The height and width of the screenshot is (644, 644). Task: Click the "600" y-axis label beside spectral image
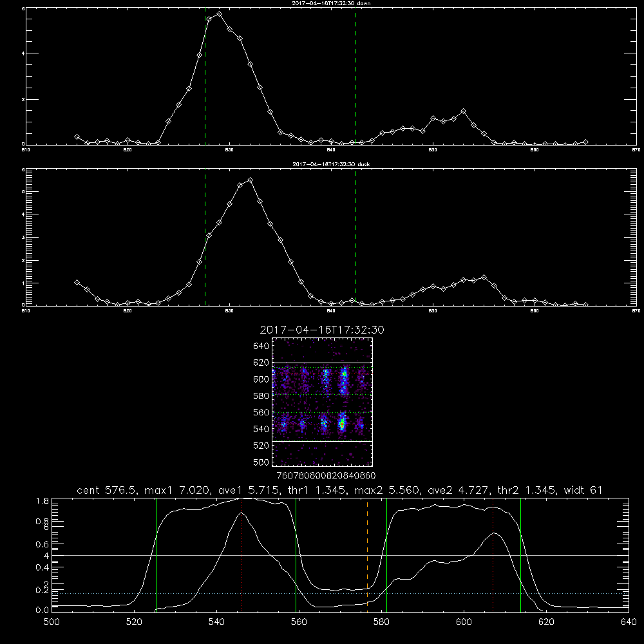(x=261, y=379)
